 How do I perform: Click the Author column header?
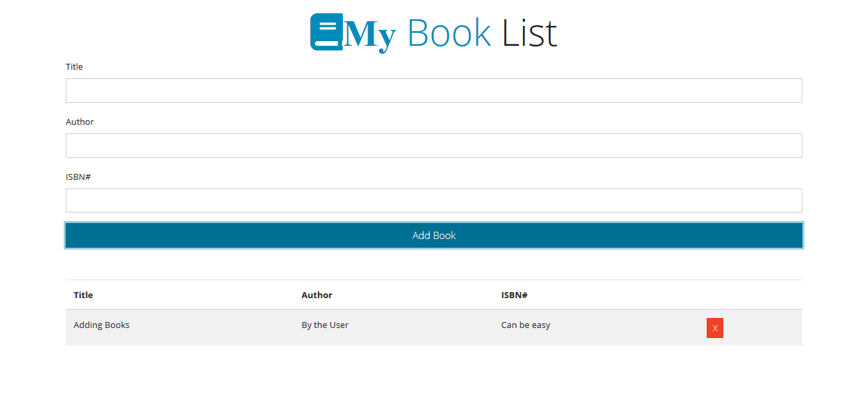(x=317, y=295)
